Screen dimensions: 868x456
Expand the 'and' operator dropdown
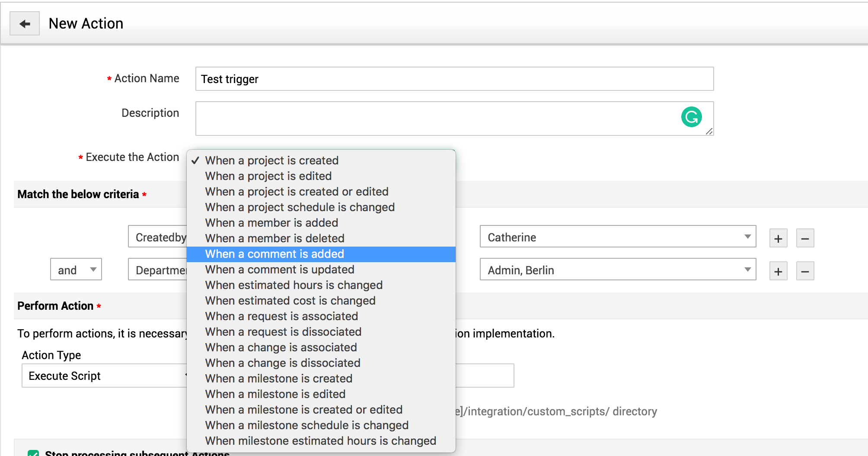pyautogui.click(x=76, y=270)
